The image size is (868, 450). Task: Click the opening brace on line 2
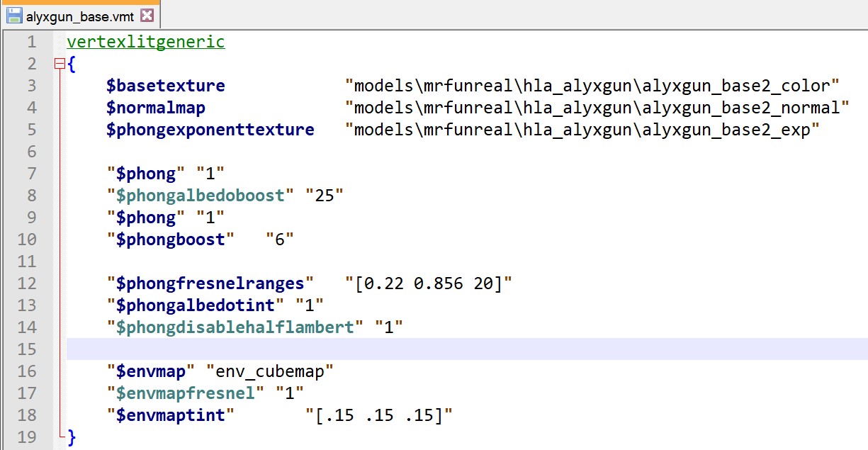tap(72, 64)
